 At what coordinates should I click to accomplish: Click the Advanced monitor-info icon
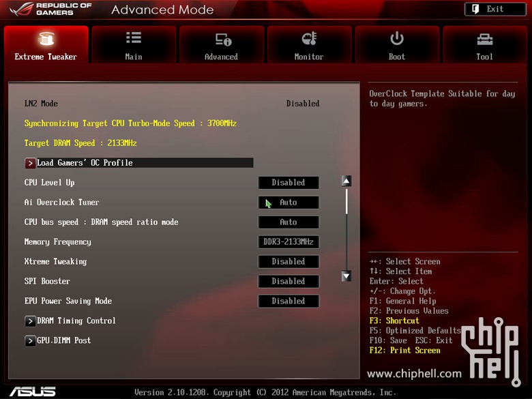[x=223, y=40]
